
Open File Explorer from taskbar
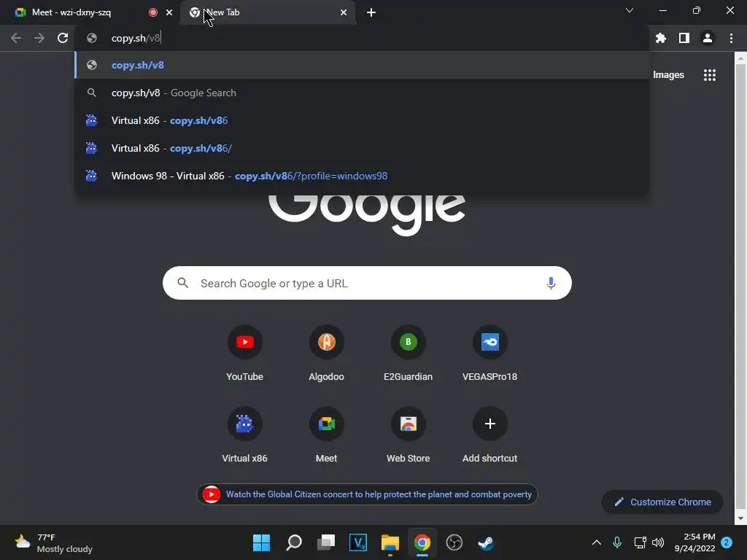pyautogui.click(x=390, y=542)
